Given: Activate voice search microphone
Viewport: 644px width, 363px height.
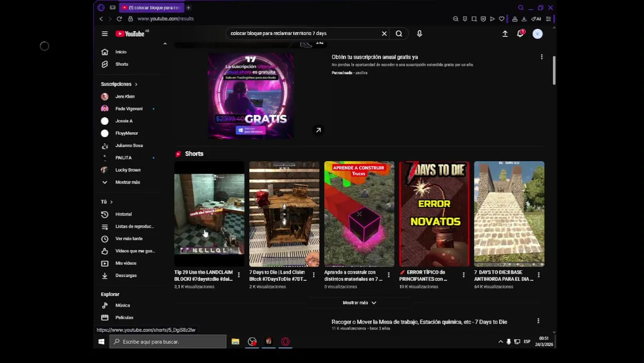Looking at the screenshot, I should (419, 34).
